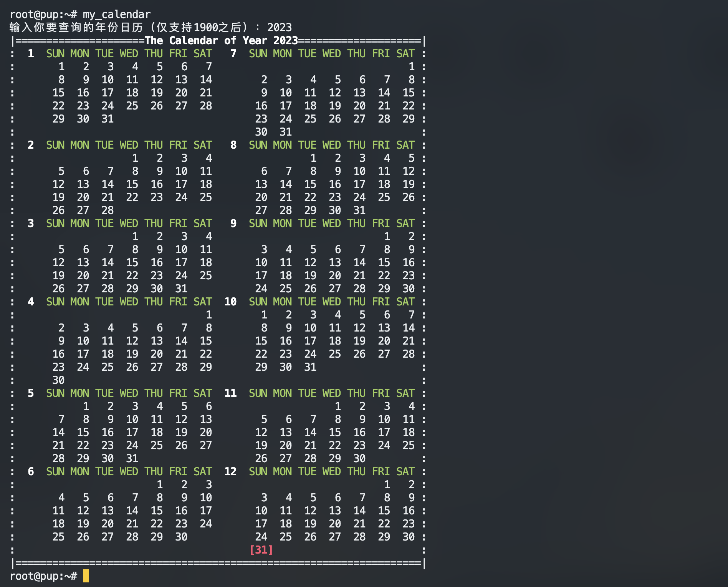
Task: Click the entered year '2023' after the Chinese prompt
Action: tap(280, 27)
